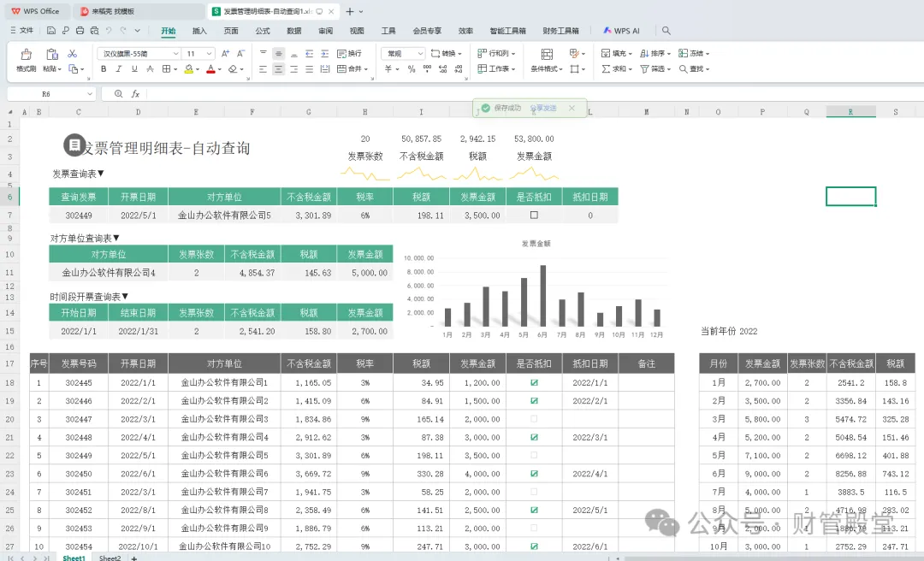
Task: Decrease font size with A- icon
Action: click(x=240, y=54)
